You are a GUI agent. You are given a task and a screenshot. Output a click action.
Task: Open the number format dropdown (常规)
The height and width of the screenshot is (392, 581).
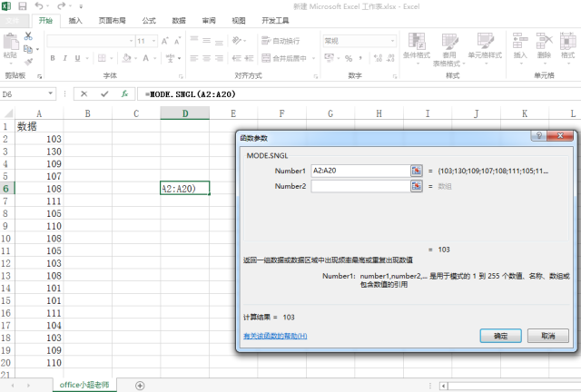point(392,41)
